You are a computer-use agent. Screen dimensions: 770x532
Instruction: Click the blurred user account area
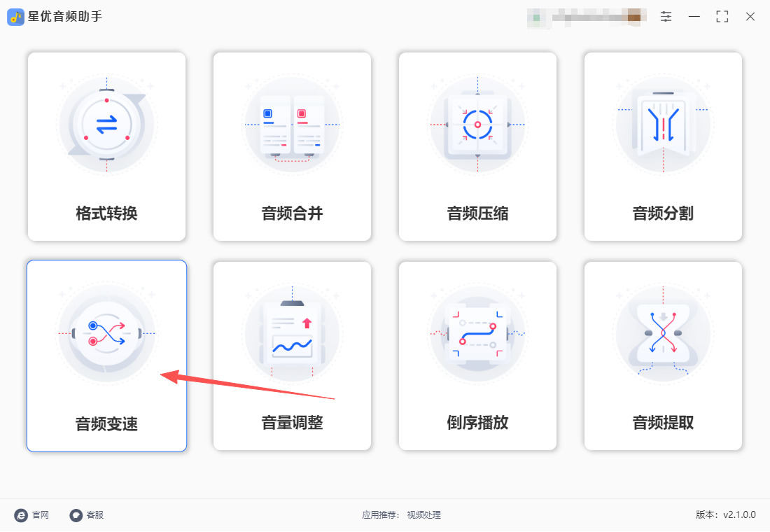point(587,17)
